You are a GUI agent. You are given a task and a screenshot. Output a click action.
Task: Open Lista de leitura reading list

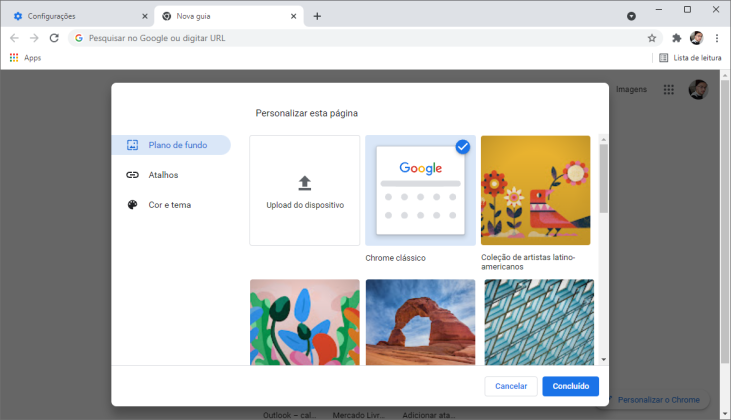tap(690, 58)
